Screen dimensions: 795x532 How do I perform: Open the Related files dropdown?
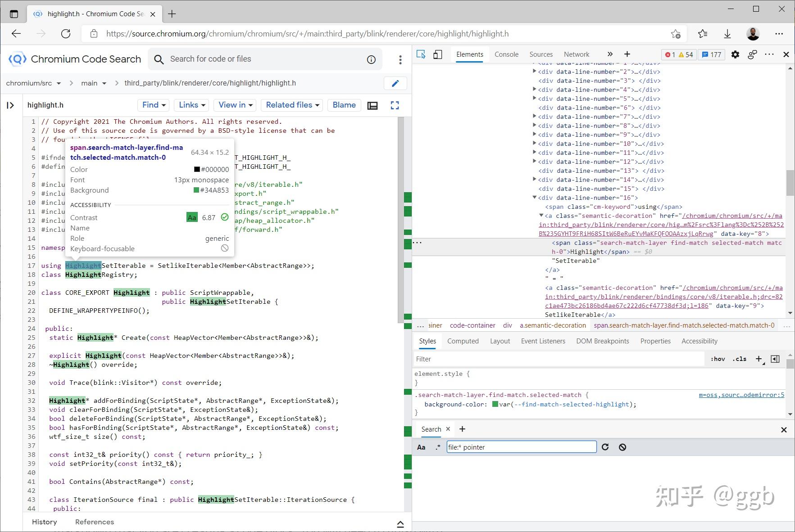291,105
